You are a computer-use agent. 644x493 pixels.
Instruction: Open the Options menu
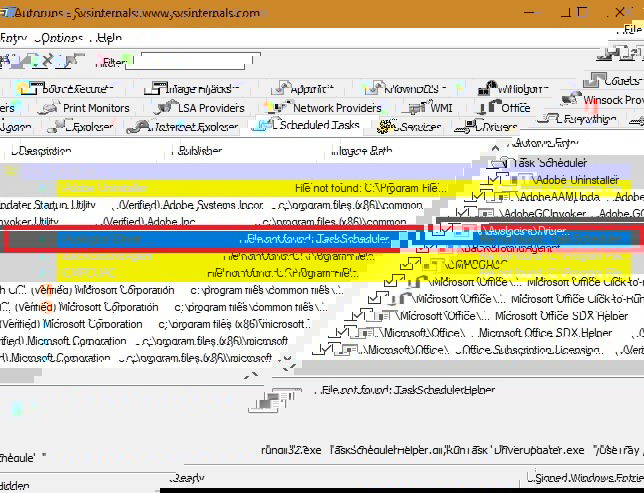tap(59, 38)
